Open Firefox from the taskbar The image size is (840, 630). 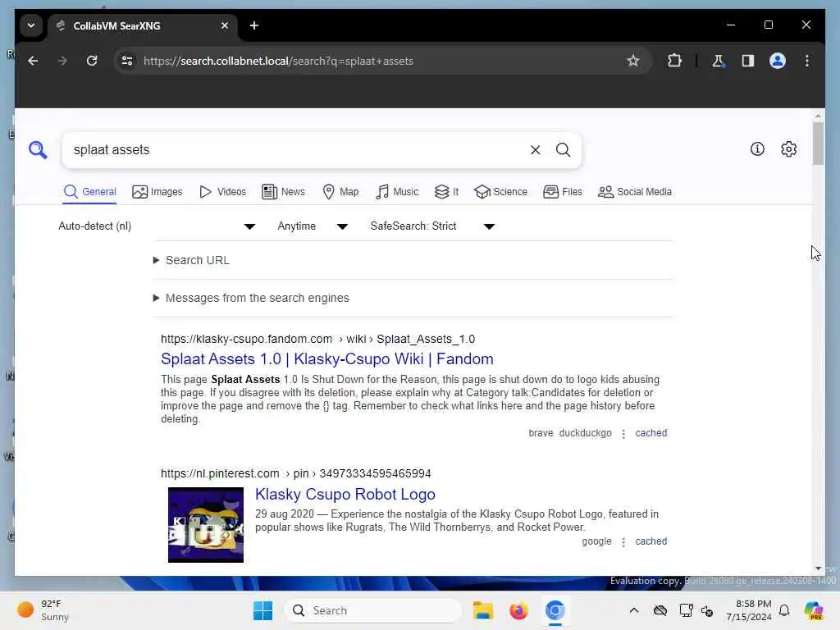click(x=518, y=610)
